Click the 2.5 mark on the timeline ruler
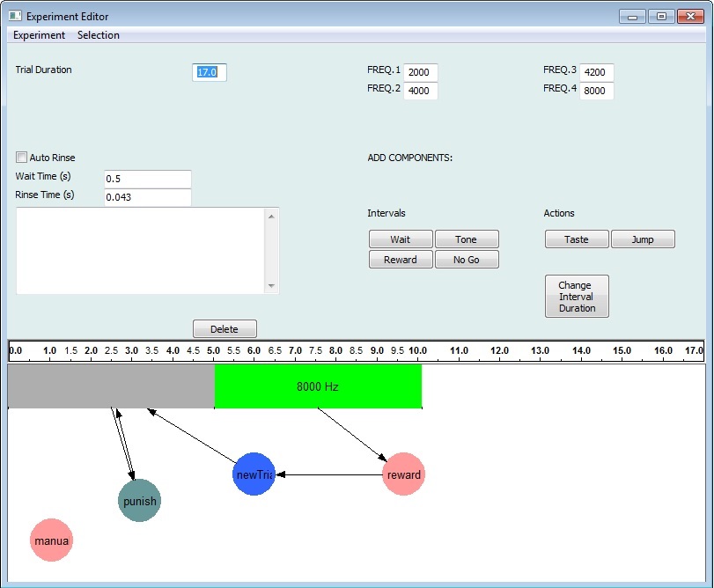This screenshot has height=588, width=714. point(111,350)
